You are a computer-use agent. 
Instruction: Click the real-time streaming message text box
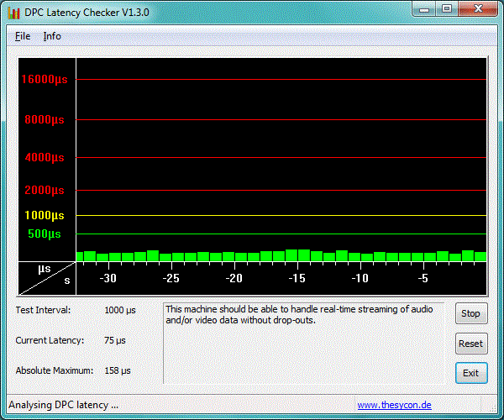tap(303, 344)
